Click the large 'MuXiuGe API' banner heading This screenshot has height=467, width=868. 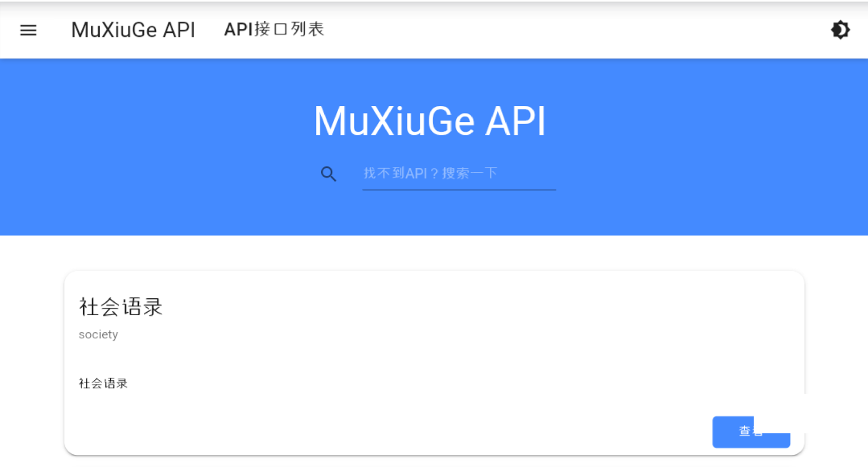430,122
